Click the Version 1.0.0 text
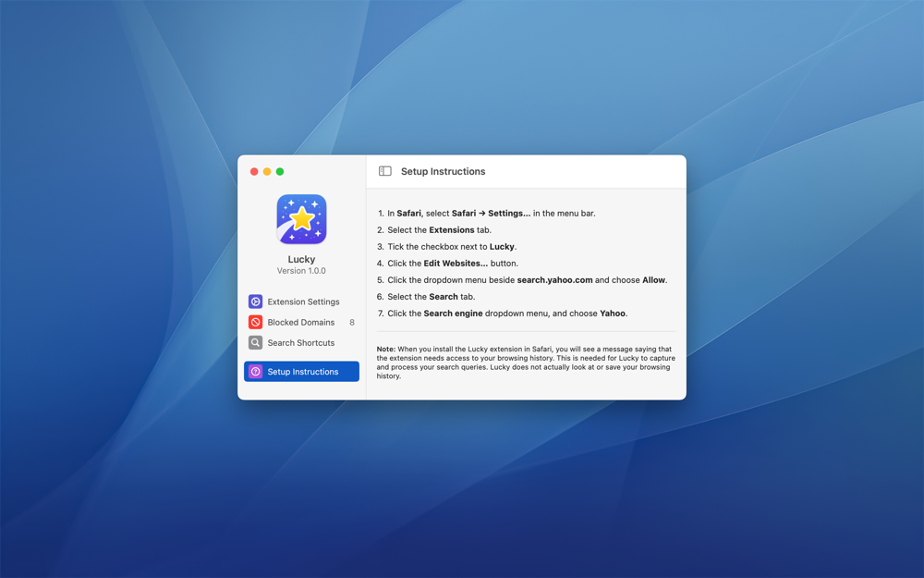 tap(301, 271)
